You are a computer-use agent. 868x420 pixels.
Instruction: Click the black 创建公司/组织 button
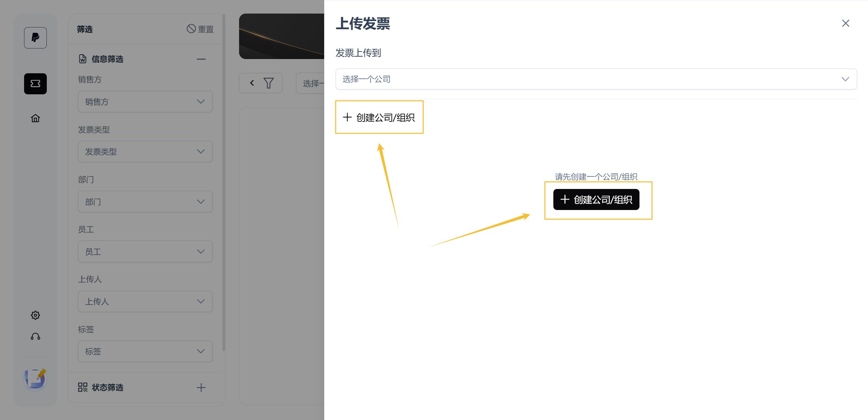(596, 199)
